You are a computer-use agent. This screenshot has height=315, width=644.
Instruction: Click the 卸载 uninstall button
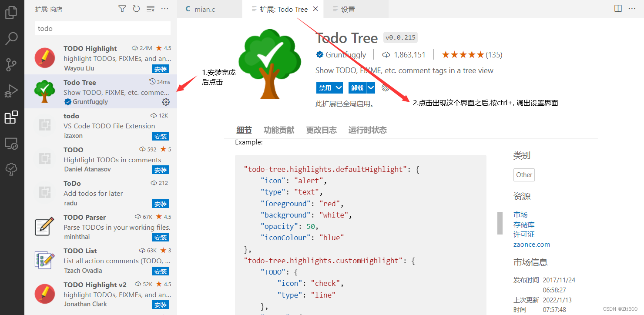pos(357,88)
